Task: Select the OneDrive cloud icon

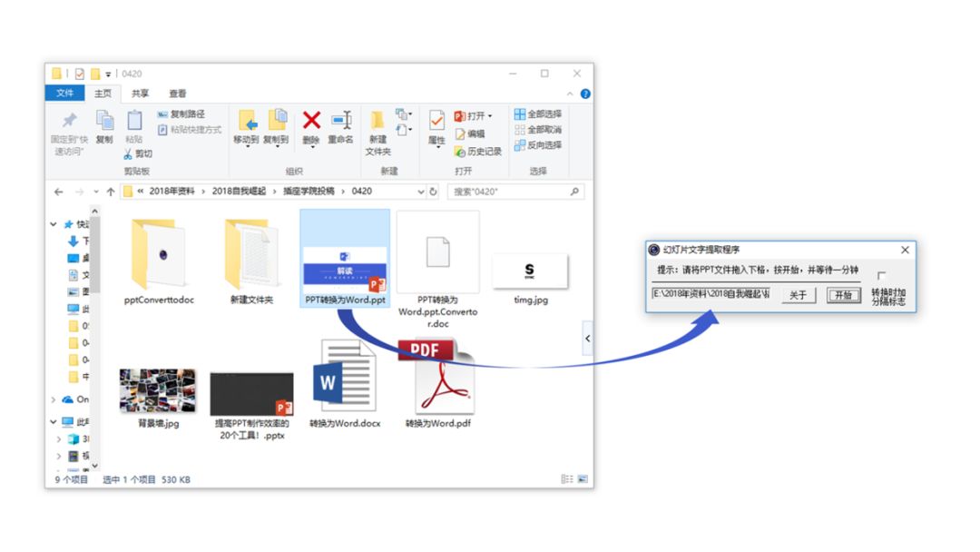Action: pyautogui.click(x=67, y=399)
